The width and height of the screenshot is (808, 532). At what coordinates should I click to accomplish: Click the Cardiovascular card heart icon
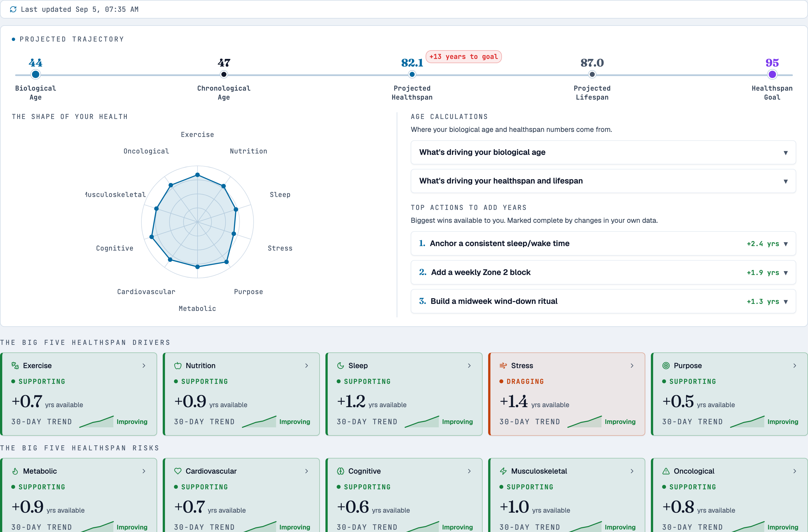tap(178, 471)
